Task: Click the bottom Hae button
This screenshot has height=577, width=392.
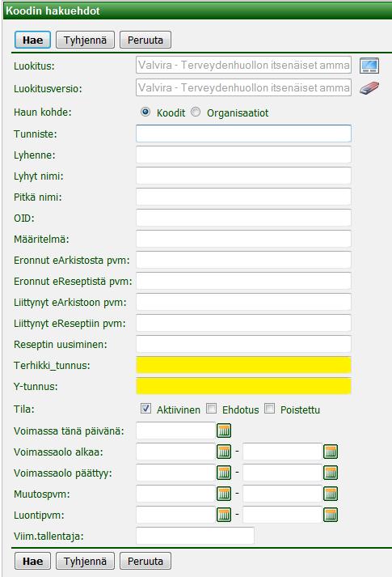Action: [32, 561]
